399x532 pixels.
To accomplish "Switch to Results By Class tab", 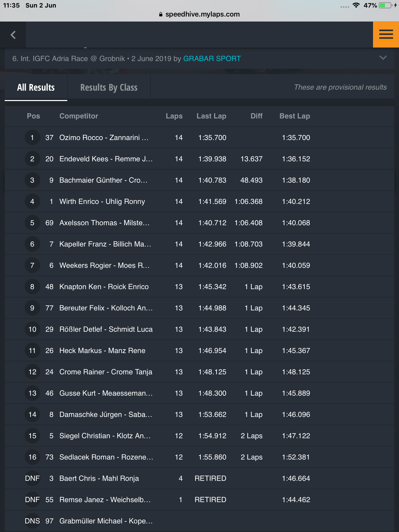I will (x=109, y=87).
